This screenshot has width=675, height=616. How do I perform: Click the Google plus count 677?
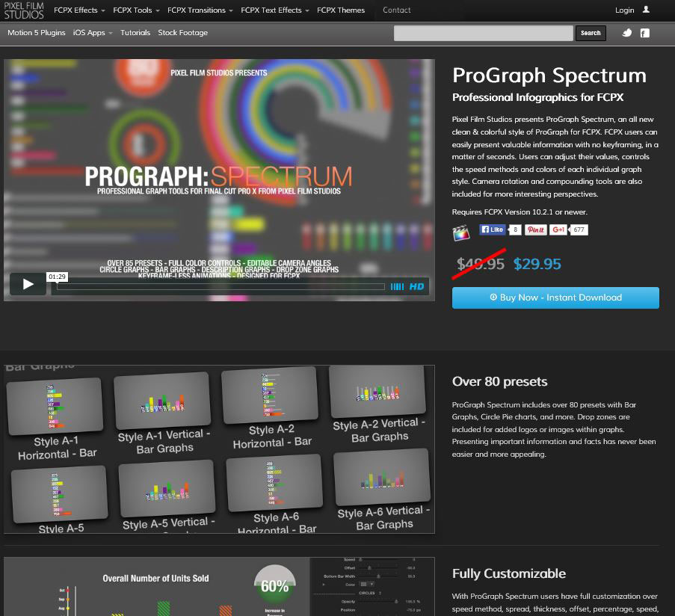tap(579, 230)
